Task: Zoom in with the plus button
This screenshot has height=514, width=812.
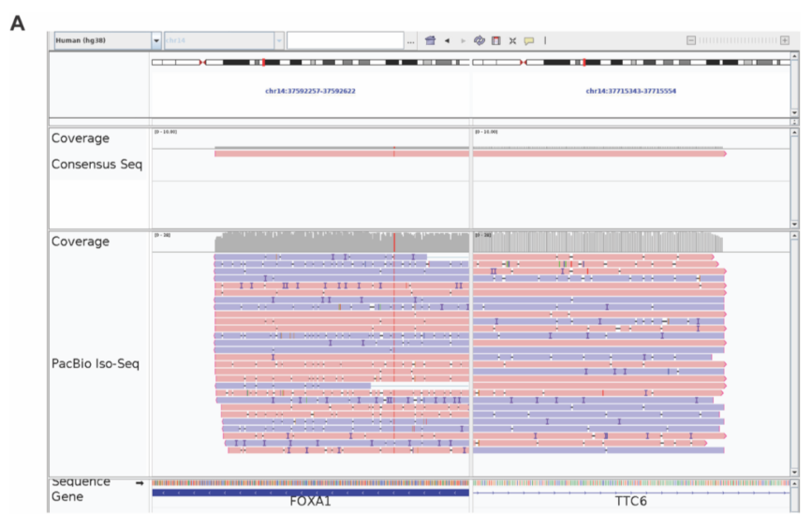Action: [x=785, y=40]
